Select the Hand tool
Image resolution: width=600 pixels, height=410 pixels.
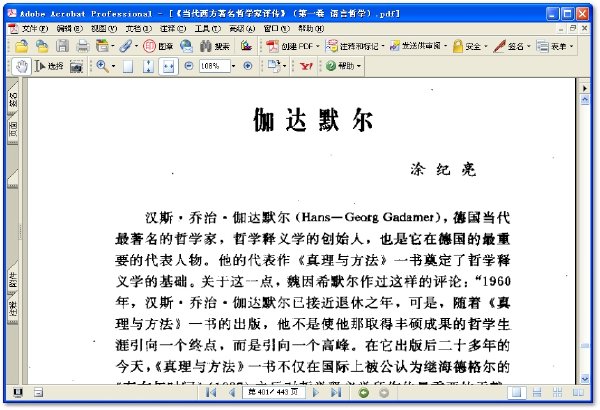click(x=22, y=66)
